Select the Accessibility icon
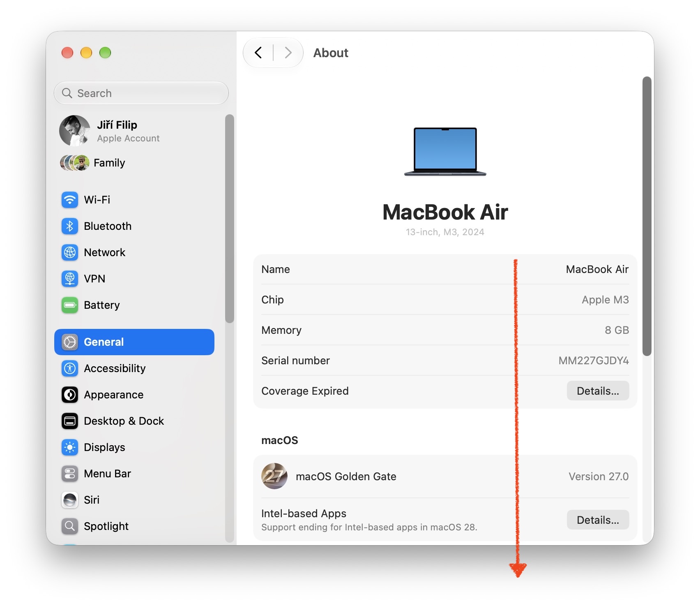 (70, 368)
